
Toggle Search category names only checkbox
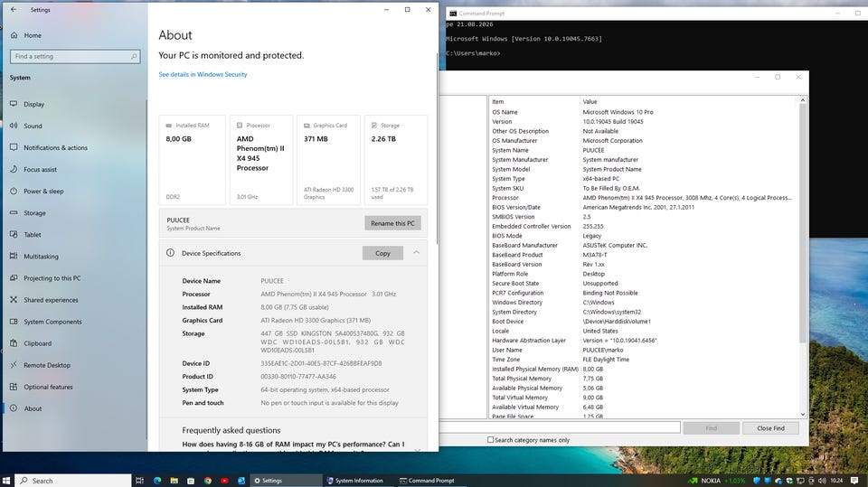[x=490, y=440]
